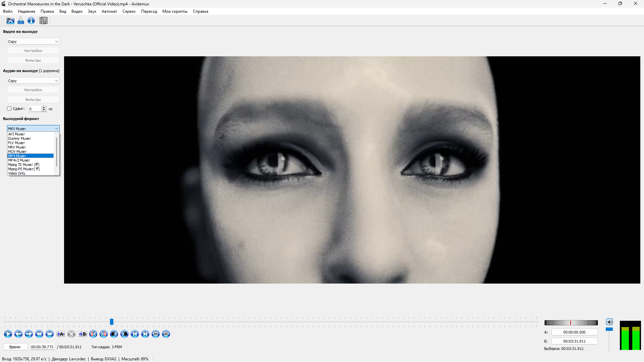Go back 60 seconds icon

pos(156,334)
